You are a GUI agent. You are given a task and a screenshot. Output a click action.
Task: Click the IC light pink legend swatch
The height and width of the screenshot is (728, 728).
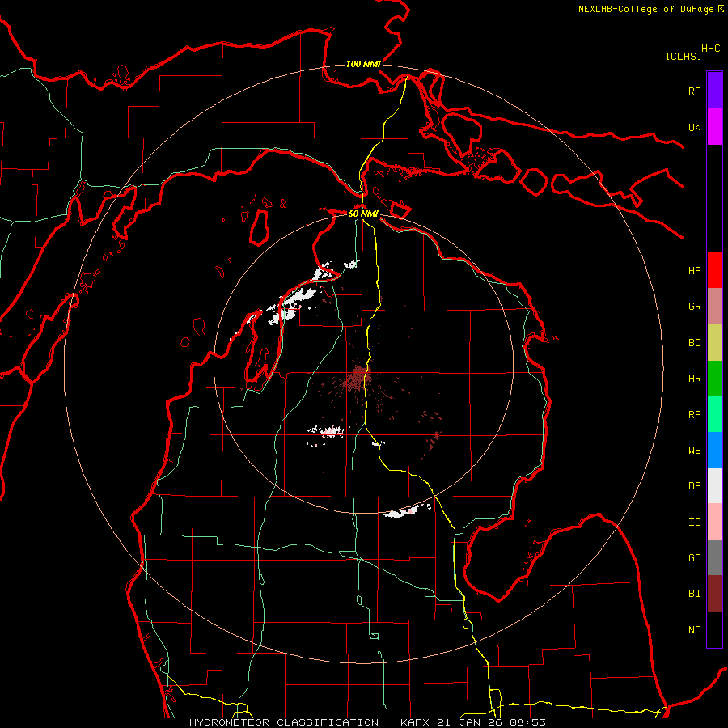point(714,522)
